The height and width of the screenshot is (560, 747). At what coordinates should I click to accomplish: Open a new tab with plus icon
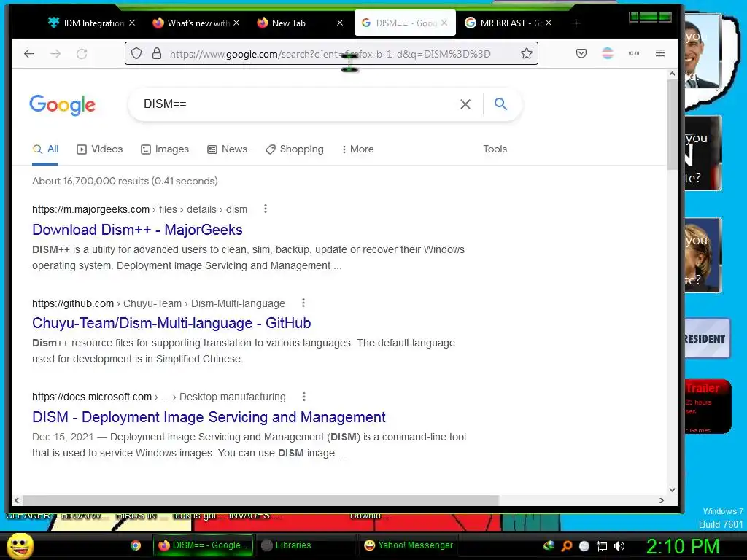coord(576,23)
